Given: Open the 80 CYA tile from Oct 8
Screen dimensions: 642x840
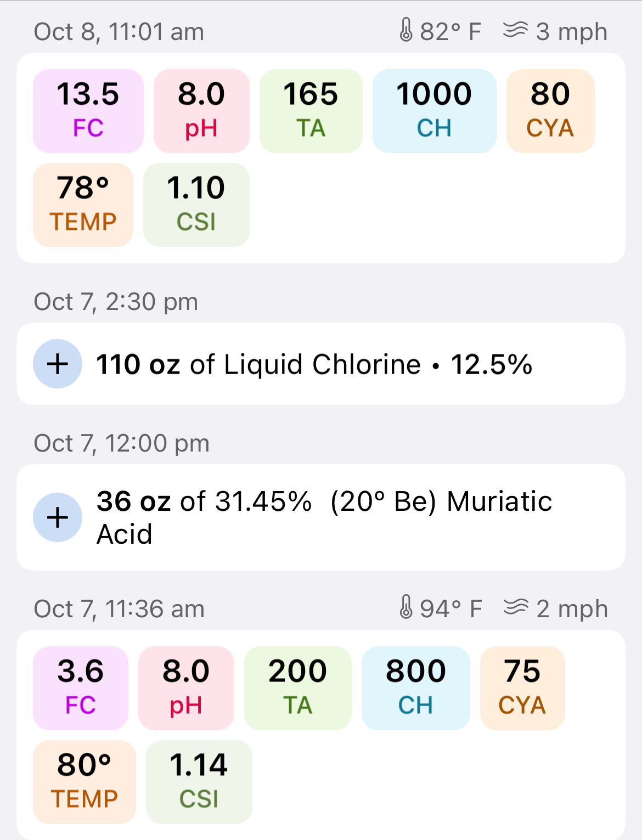Looking at the screenshot, I should pos(550,111).
